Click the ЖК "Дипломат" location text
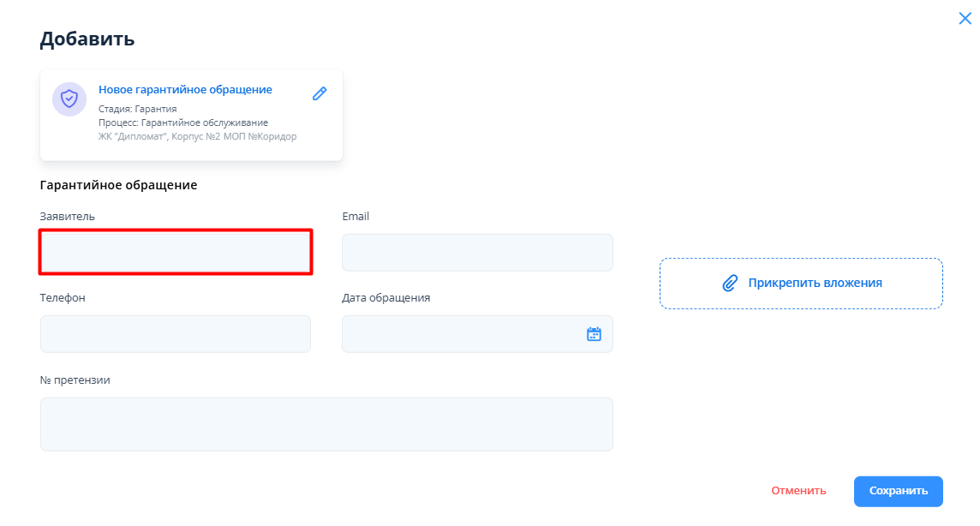Screen dimensions: 980x526 [197, 136]
